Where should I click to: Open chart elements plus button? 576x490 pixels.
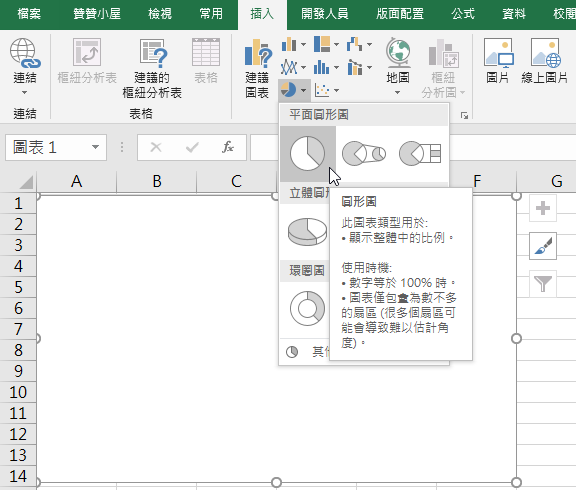click(x=543, y=208)
